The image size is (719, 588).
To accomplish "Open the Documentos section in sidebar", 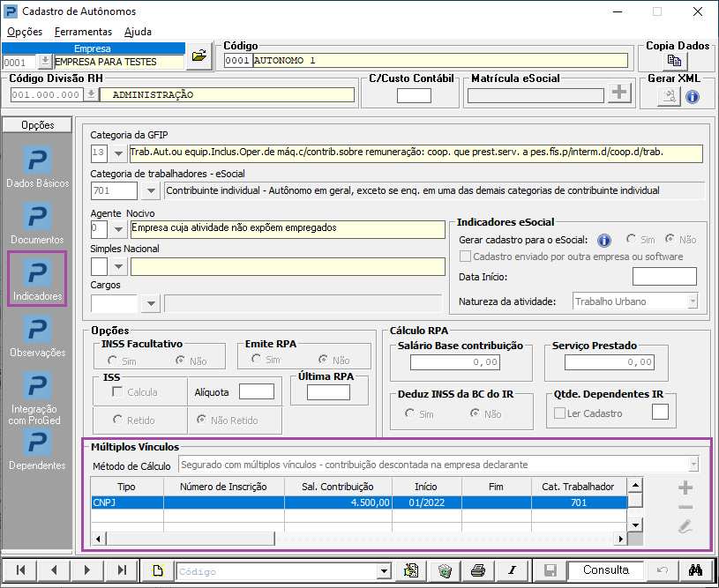I will tap(36, 224).
